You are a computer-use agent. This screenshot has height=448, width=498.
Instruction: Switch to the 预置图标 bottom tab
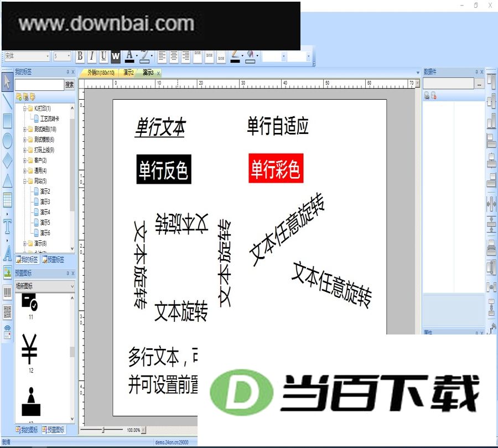pyautogui.click(x=53, y=430)
